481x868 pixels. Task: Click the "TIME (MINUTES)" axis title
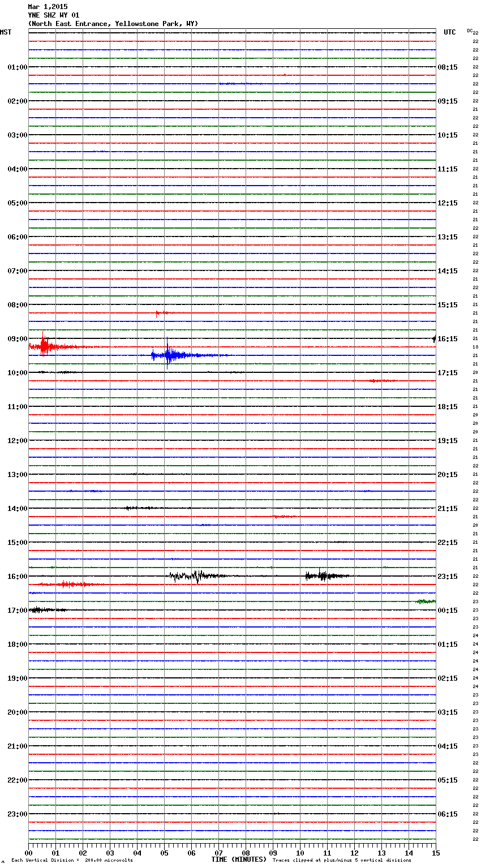[239, 860]
